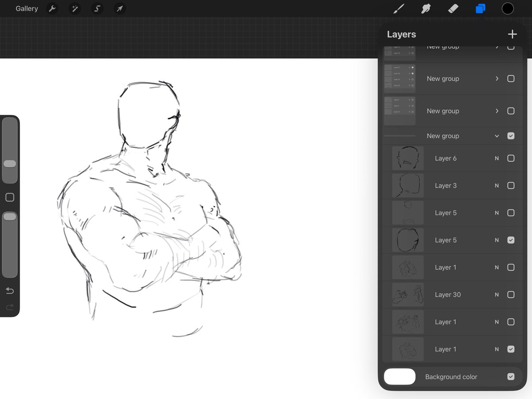The image size is (532, 399).
Task: Toggle Layer 1 checkbox just above Layer 30
Action: tap(511, 267)
